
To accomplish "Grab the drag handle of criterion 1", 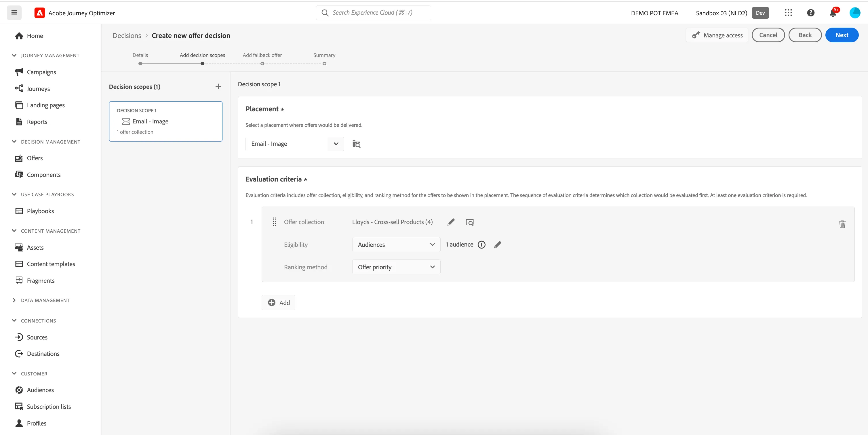I will coord(274,222).
